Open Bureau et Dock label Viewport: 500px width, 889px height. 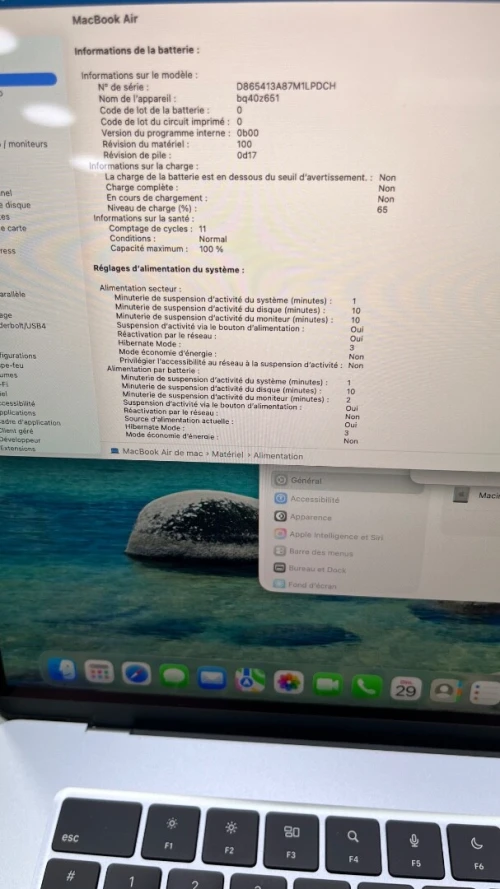(x=317, y=569)
